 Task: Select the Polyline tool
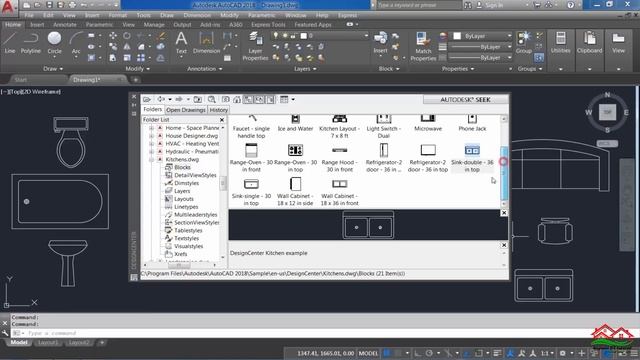tap(31, 43)
